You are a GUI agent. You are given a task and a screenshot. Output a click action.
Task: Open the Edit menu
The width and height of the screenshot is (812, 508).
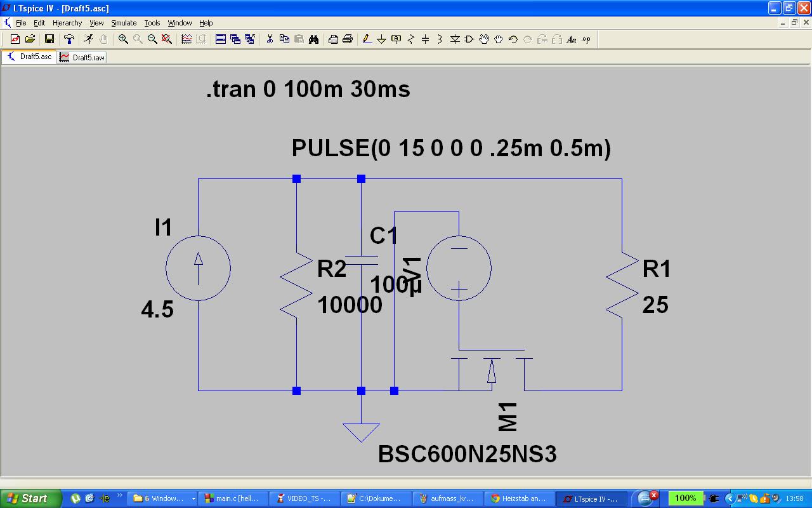[39, 23]
